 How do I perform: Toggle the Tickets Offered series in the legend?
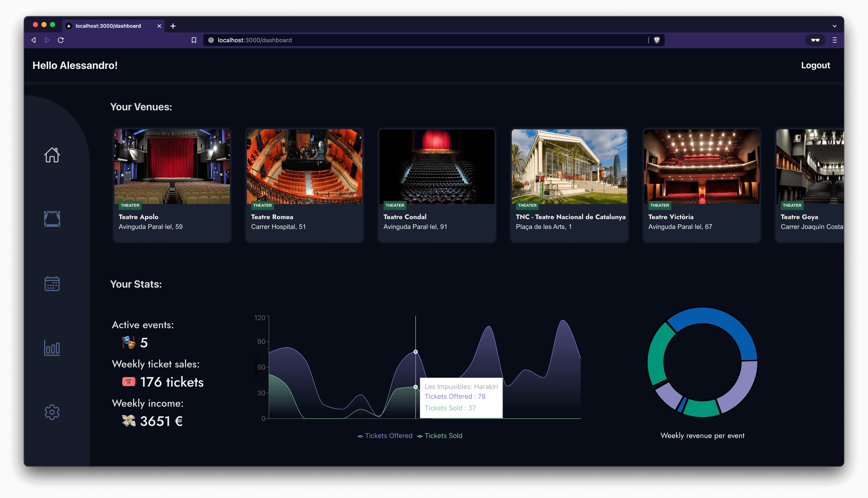389,436
